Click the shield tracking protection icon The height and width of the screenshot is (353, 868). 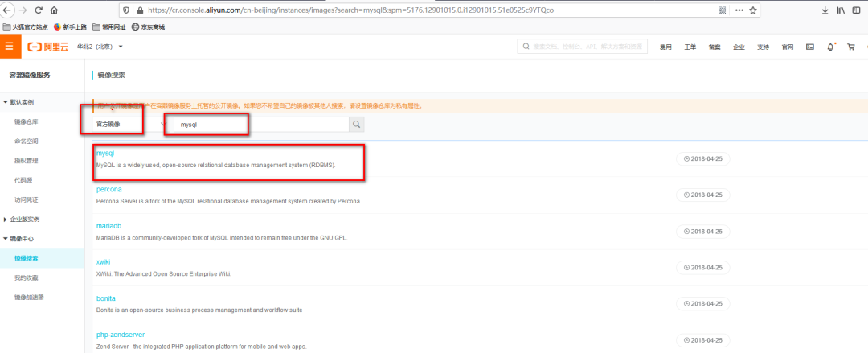126,10
